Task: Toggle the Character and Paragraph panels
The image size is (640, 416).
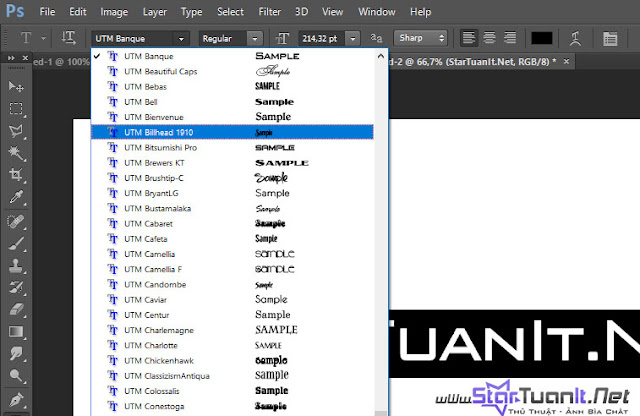Action: pyautogui.click(x=610, y=39)
